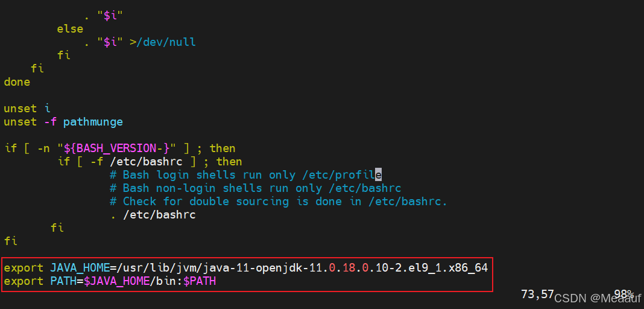Image resolution: width=644 pixels, height=309 pixels.
Task: Click the BASH_VERSION variable text
Action: point(125,148)
